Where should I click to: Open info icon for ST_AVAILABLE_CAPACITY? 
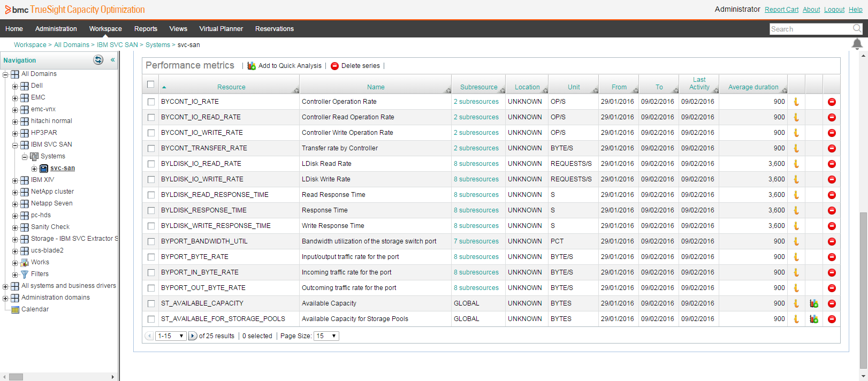coord(796,303)
